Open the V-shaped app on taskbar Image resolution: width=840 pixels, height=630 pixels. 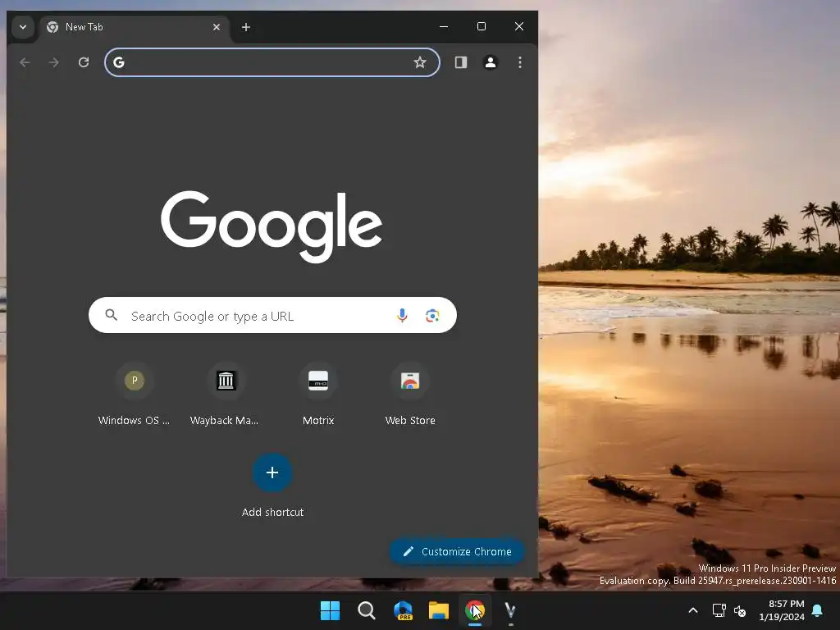pos(510,610)
